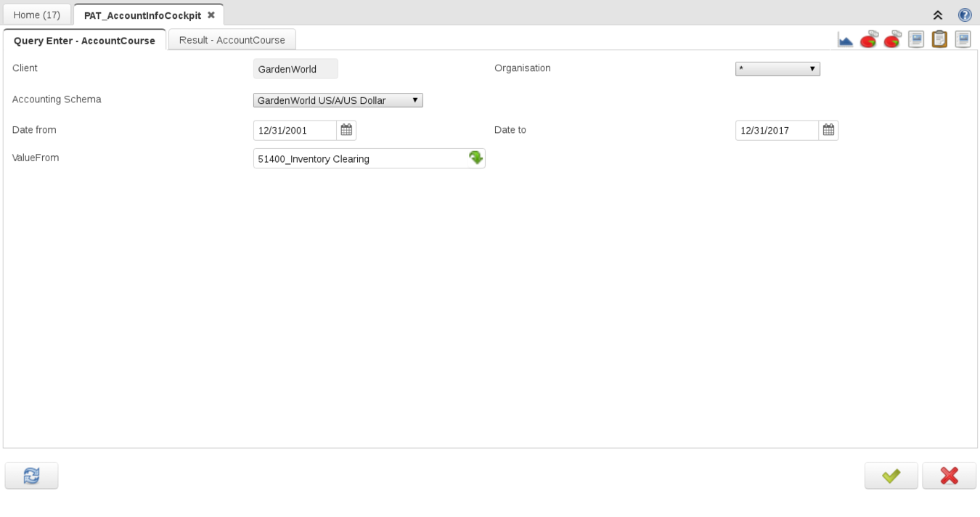Open the help icon at top right
Image resolution: width=980 pixels, height=517 pixels.
tap(965, 15)
